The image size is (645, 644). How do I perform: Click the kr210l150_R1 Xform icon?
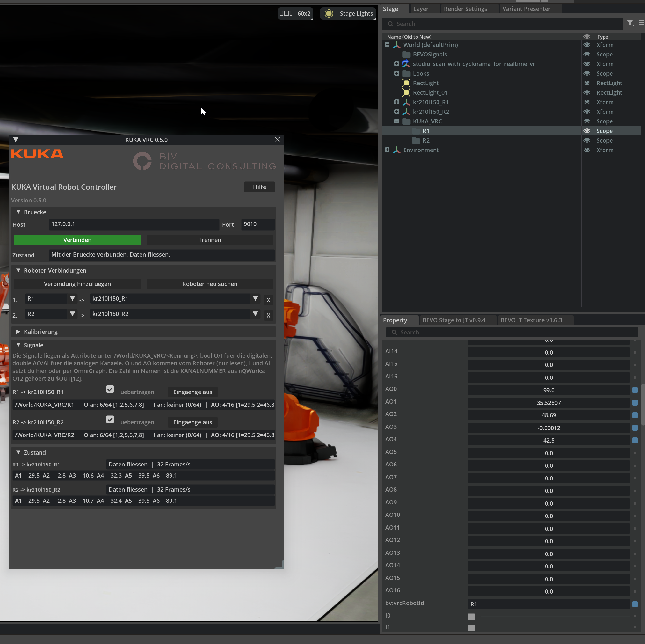(406, 102)
